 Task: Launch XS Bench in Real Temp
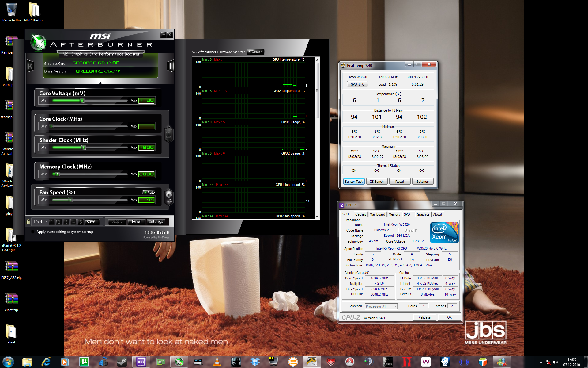pyautogui.click(x=377, y=182)
